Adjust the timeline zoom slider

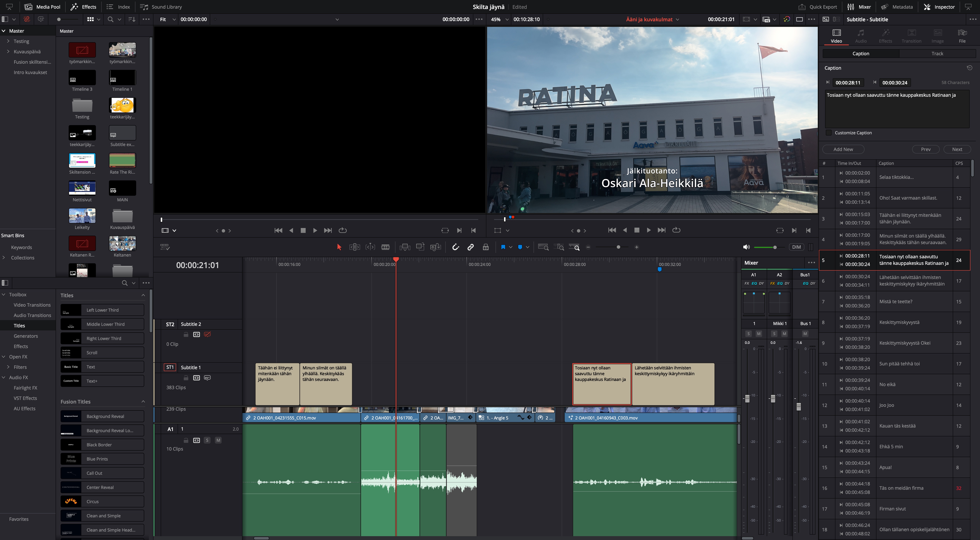coord(618,247)
